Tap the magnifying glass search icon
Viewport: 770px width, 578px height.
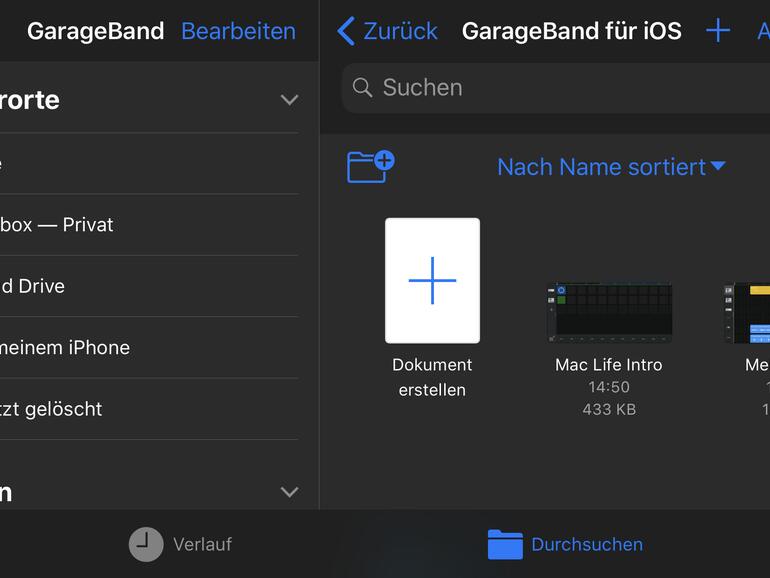click(x=362, y=88)
